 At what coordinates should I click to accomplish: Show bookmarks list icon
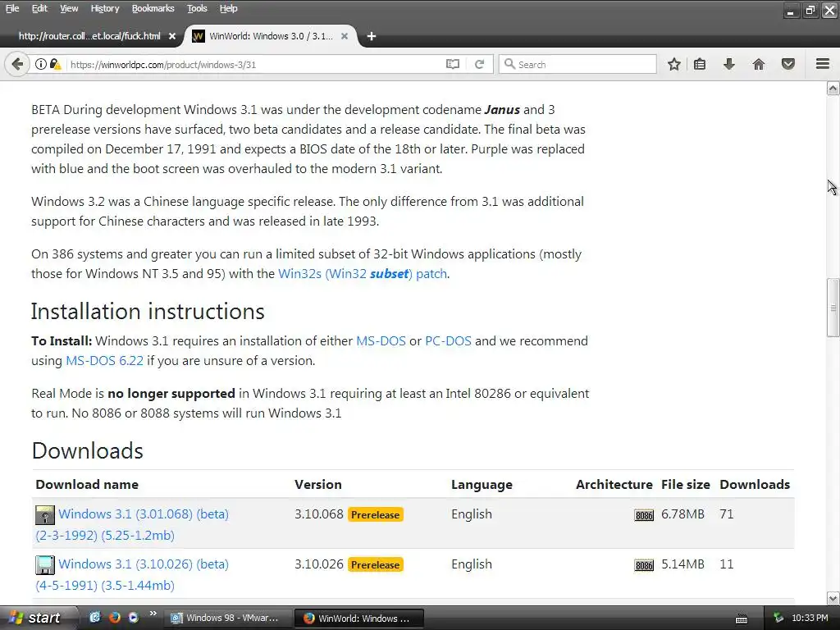(700, 64)
